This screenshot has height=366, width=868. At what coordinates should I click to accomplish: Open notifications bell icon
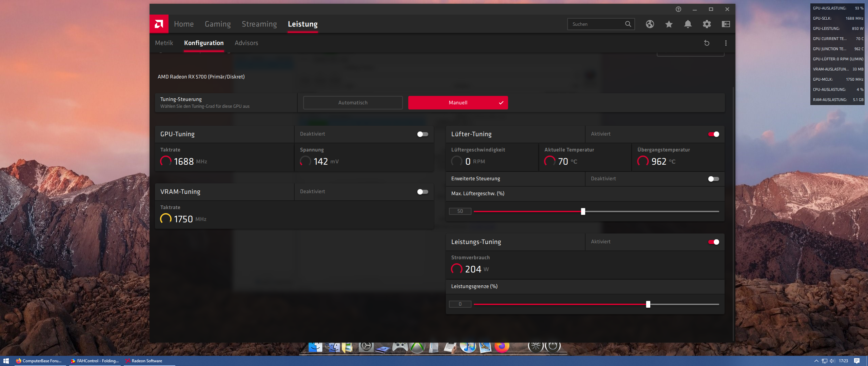tap(688, 24)
